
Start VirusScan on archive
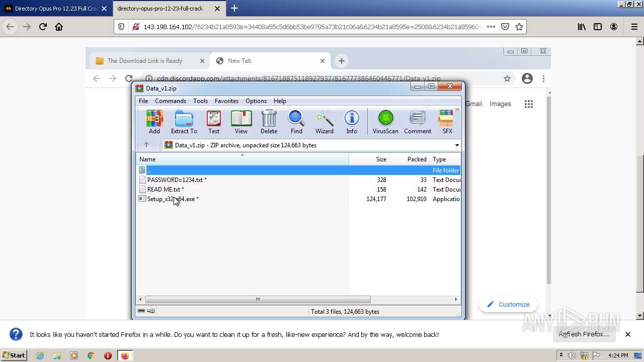point(385,122)
